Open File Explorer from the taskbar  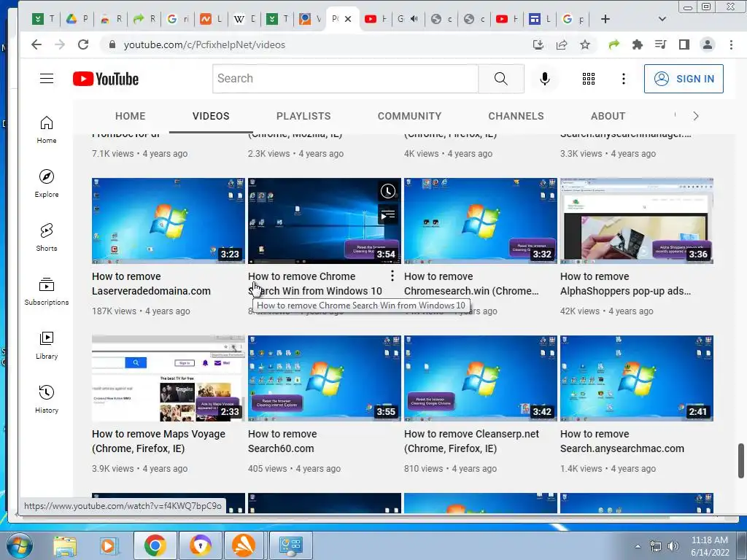point(65,546)
